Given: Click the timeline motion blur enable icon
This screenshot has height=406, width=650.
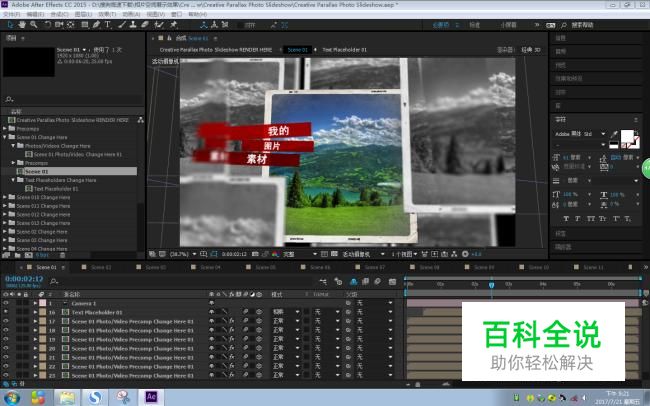Looking at the screenshot, I should (x=377, y=282).
